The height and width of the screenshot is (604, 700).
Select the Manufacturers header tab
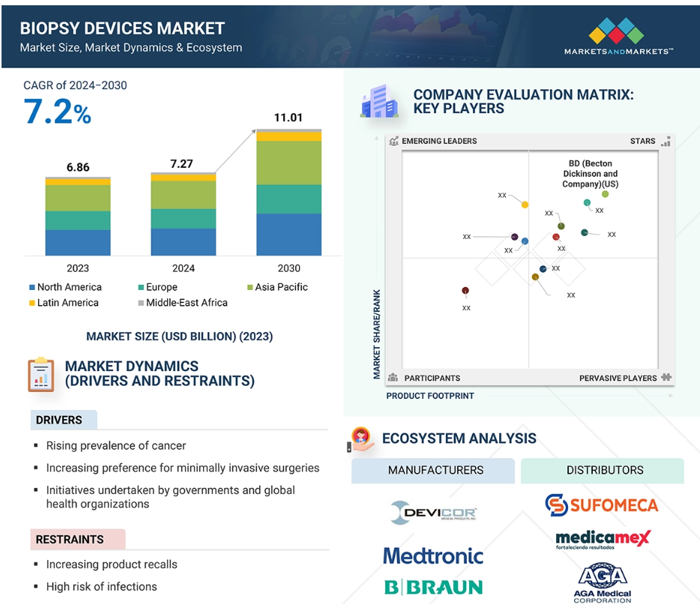click(x=433, y=471)
